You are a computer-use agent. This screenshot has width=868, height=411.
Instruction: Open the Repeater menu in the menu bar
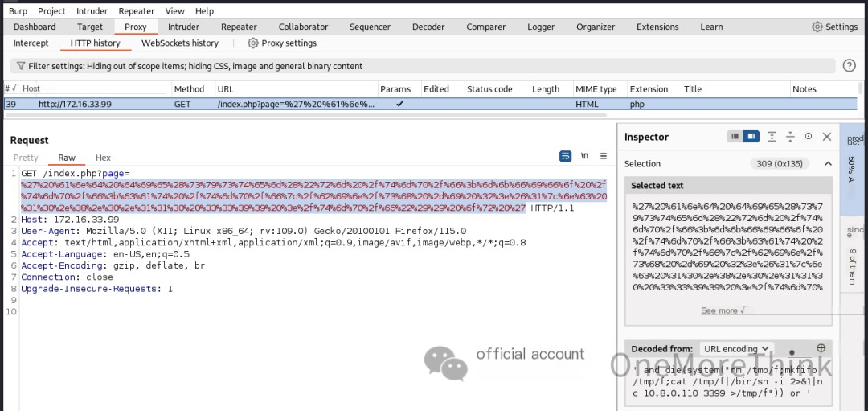(137, 11)
